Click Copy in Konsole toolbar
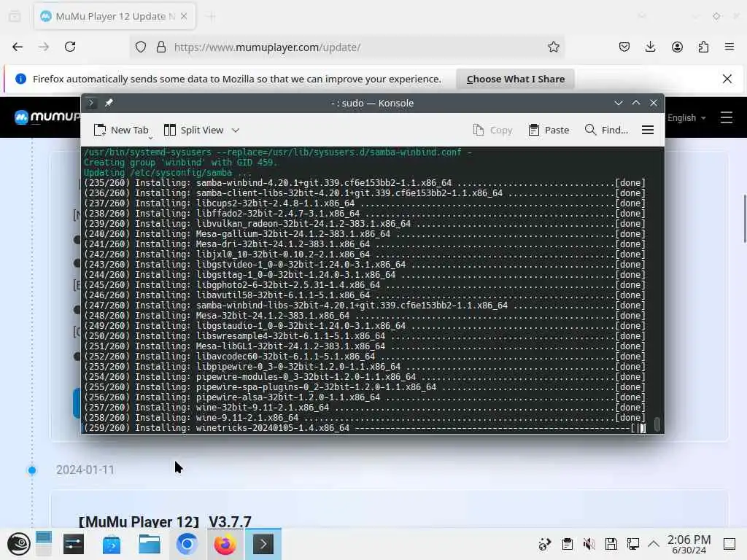This screenshot has height=560, width=747. (492, 130)
